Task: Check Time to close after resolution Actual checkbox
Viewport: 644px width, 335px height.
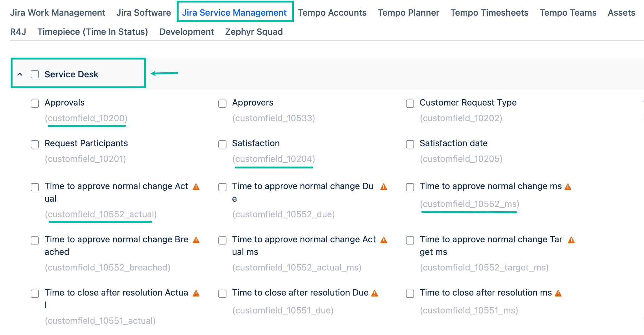Action: (35, 293)
